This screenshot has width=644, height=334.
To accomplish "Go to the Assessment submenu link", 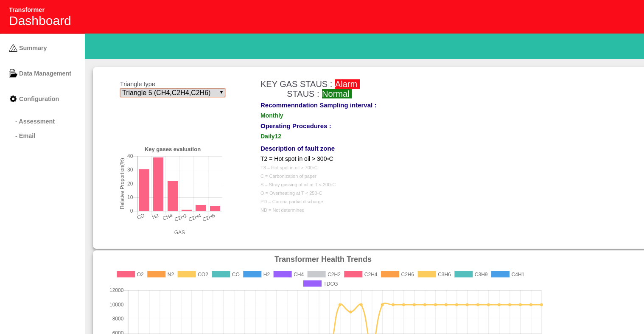I will coord(35,121).
